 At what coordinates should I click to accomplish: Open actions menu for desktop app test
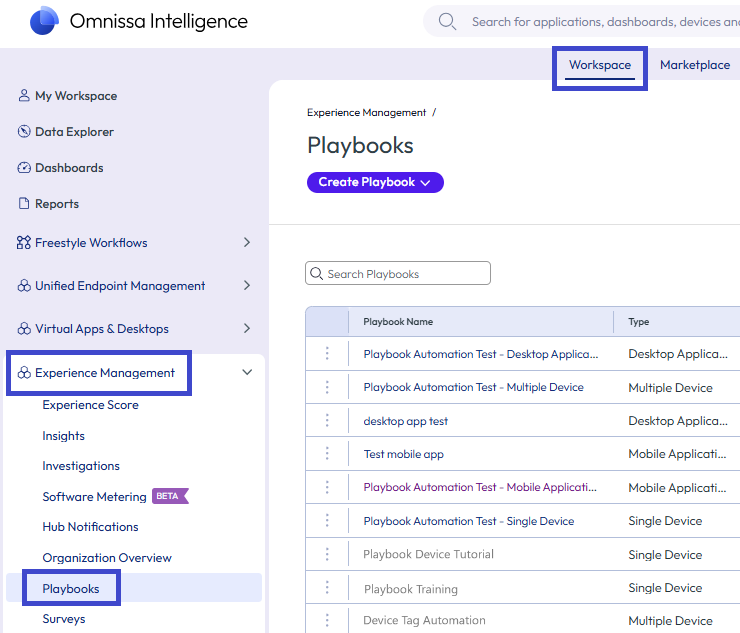point(327,421)
